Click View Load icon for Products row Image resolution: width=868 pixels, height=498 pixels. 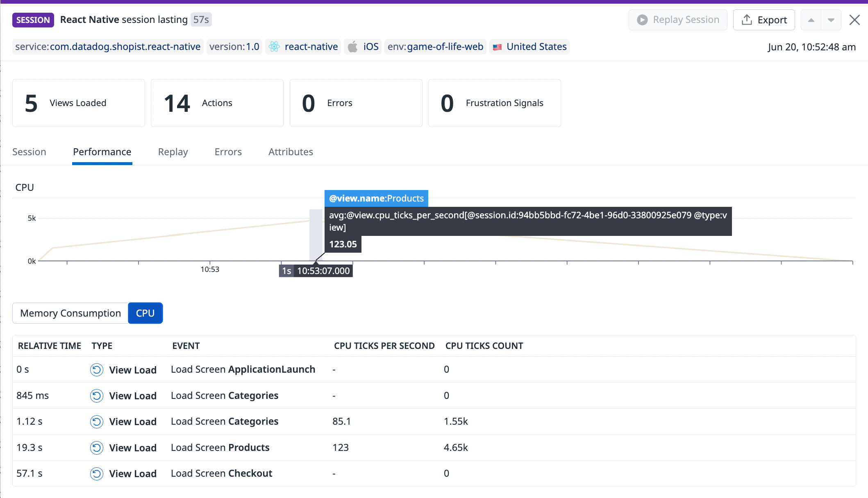click(x=97, y=448)
